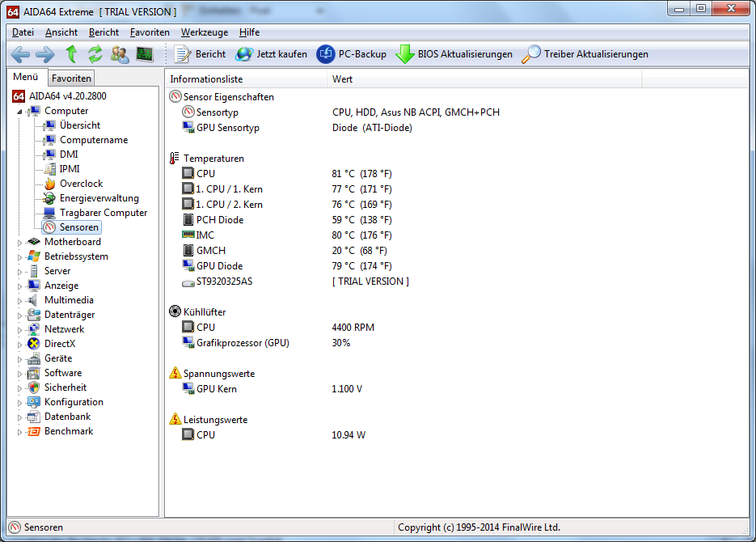Viewport: 756px width, 542px height.
Task: Click the 4400 RPM fan value
Action: coord(353,328)
